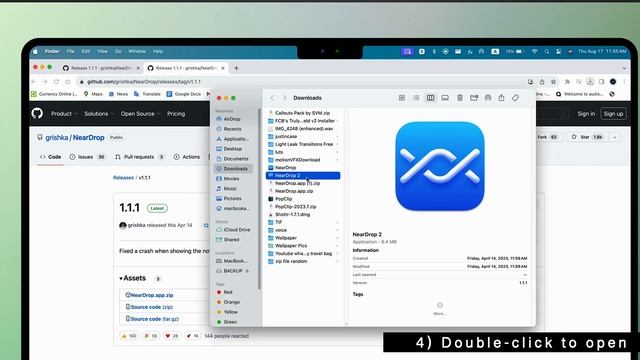
Task: Expand the Wallpaper folder chevron
Action: [337, 238]
